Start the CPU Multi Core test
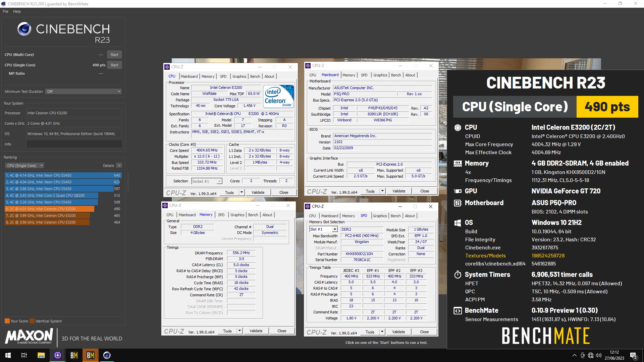Screen dimensions: 644x362 pos(114,55)
